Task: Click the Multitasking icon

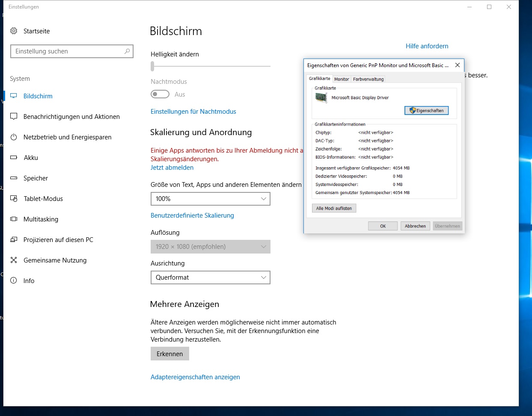Action: 14,219
